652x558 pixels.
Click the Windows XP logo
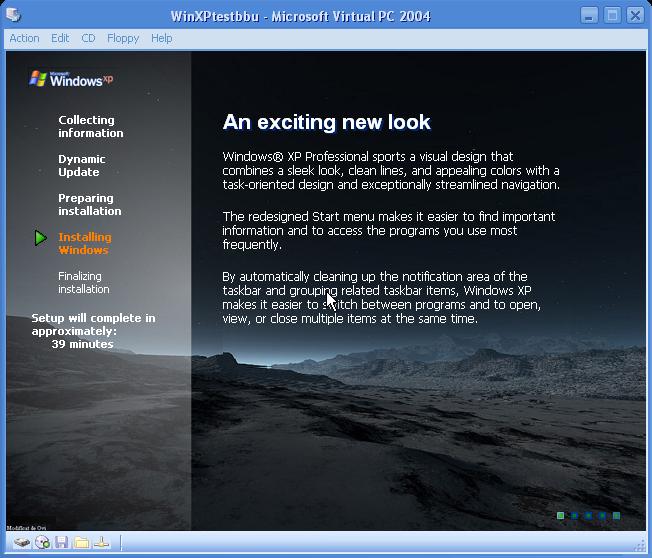point(71,79)
